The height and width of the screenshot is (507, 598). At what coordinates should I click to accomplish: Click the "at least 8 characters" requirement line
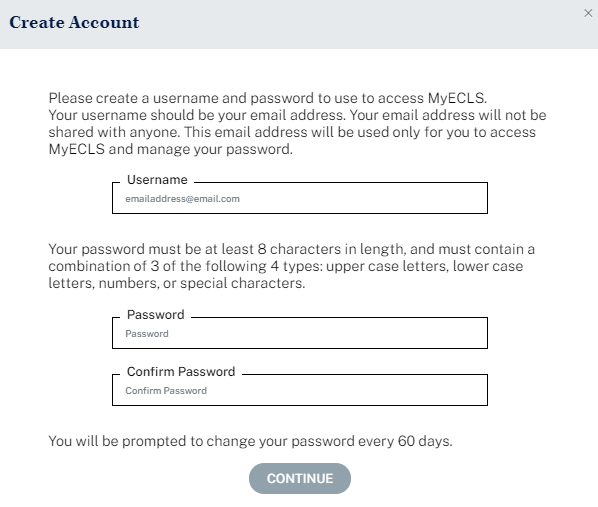tap(291, 249)
